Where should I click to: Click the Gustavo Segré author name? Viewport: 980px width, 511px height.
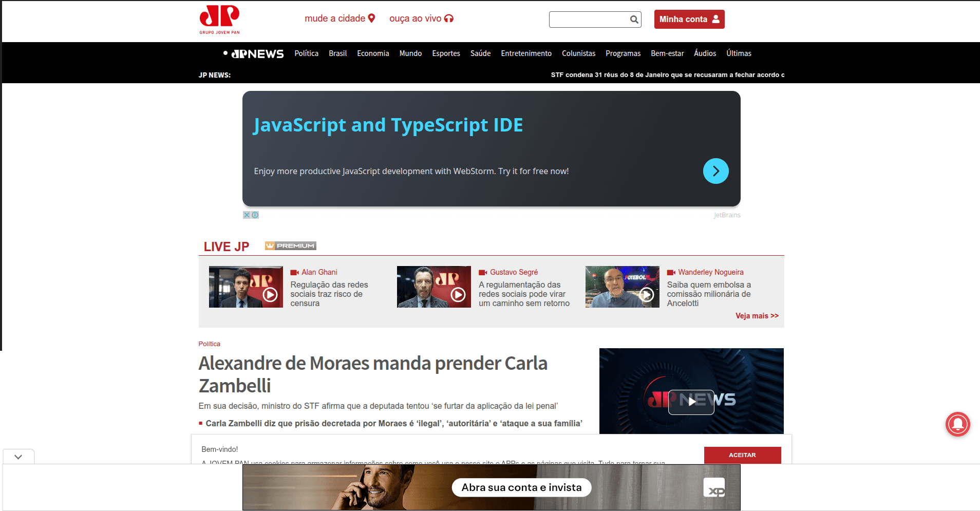point(514,273)
